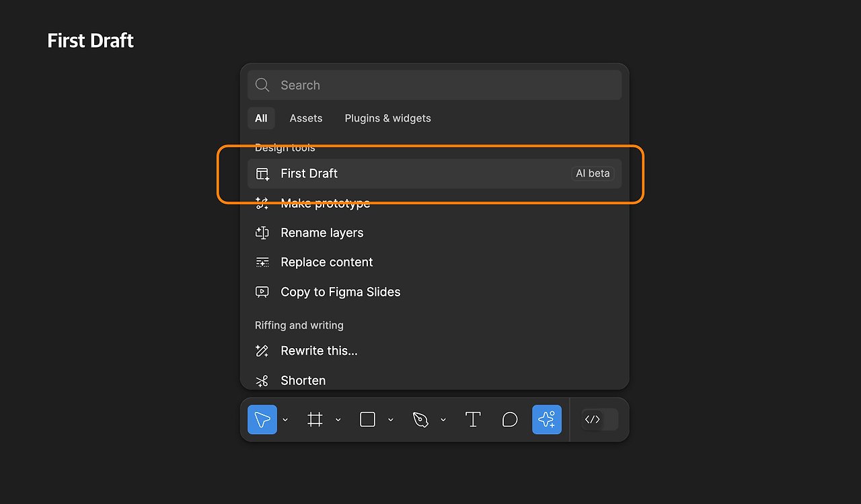This screenshot has width=861, height=504.
Task: Select the Comment tool
Action: 510,419
